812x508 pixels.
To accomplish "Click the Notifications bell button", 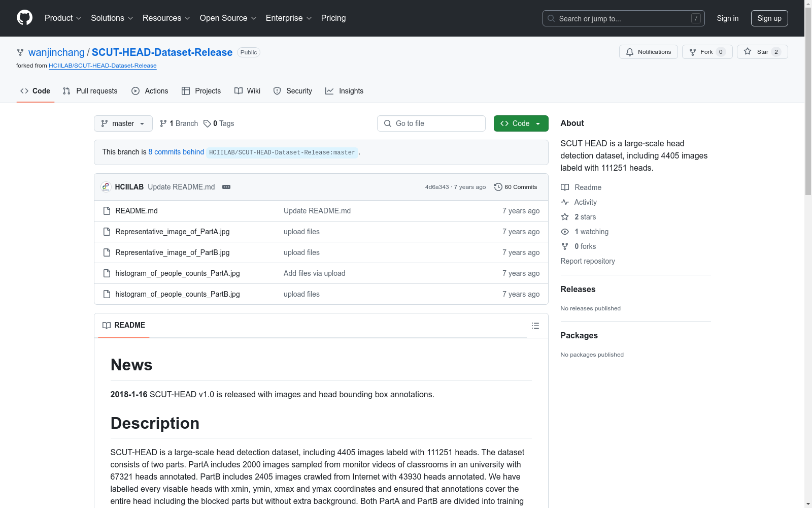I will click(648, 52).
